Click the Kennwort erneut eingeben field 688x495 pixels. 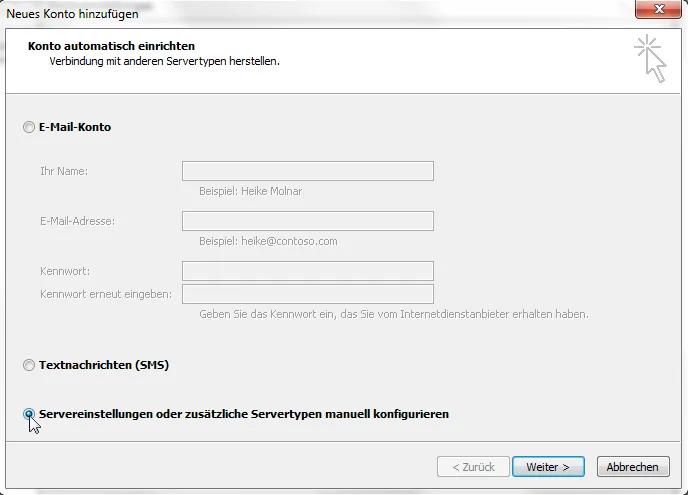tap(307, 294)
